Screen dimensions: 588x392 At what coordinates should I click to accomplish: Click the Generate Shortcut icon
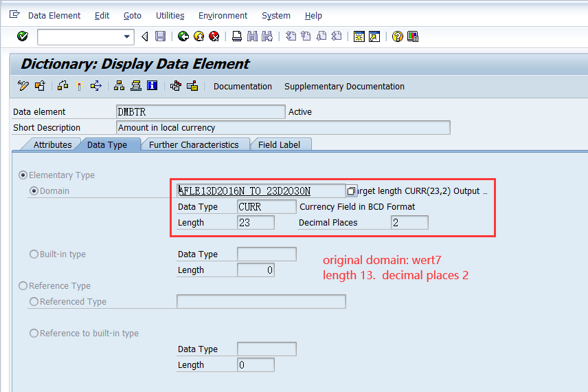coord(374,36)
